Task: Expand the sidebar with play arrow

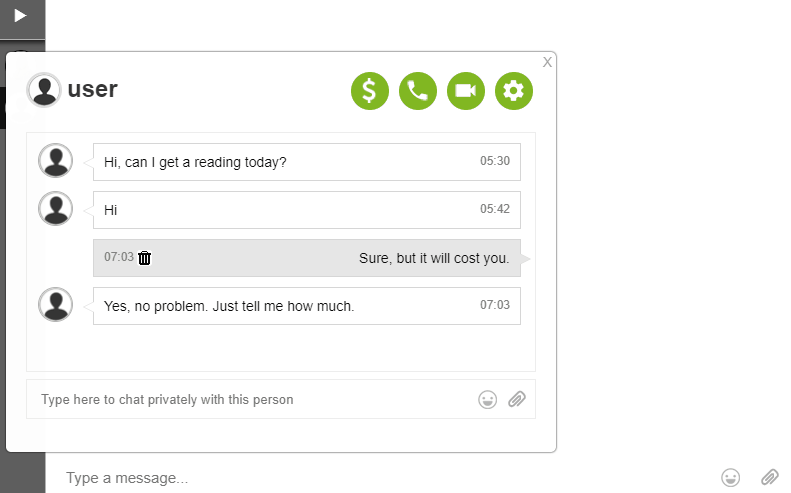Action: pyautogui.click(x=20, y=16)
